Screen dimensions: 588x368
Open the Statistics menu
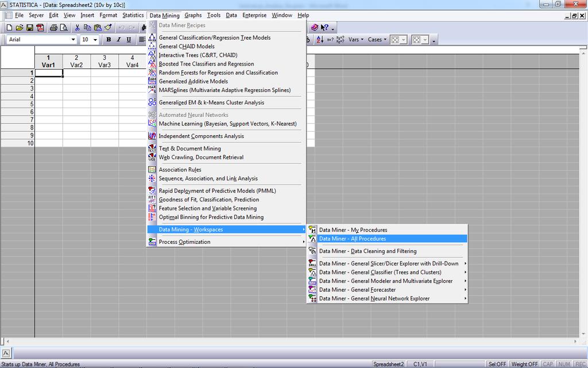(133, 15)
